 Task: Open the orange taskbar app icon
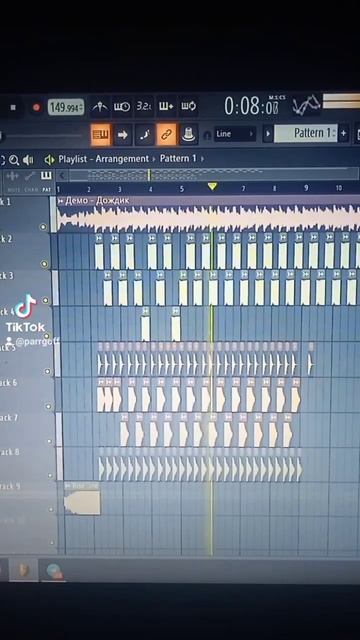tap(23, 569)
